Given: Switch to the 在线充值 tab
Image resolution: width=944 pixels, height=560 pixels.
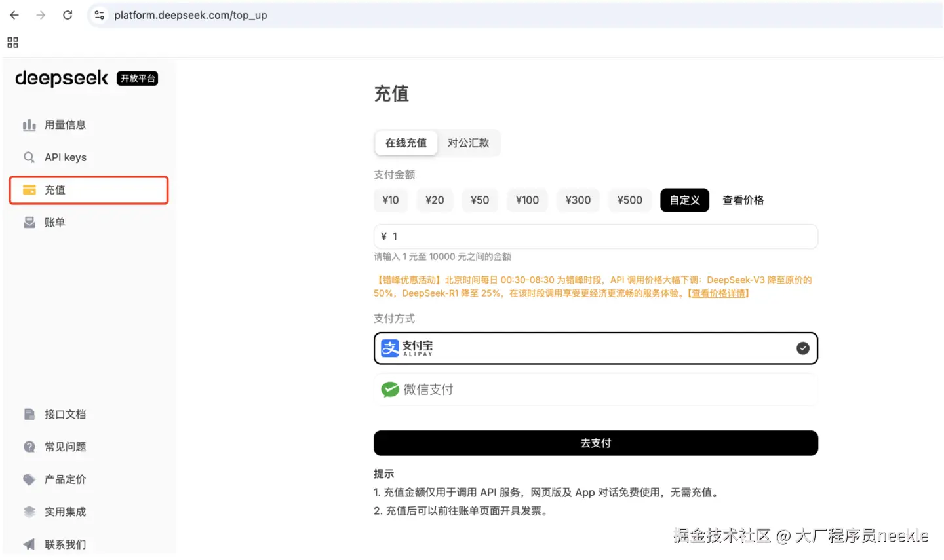Looking at the screenshot, I should tap(406, 143).
